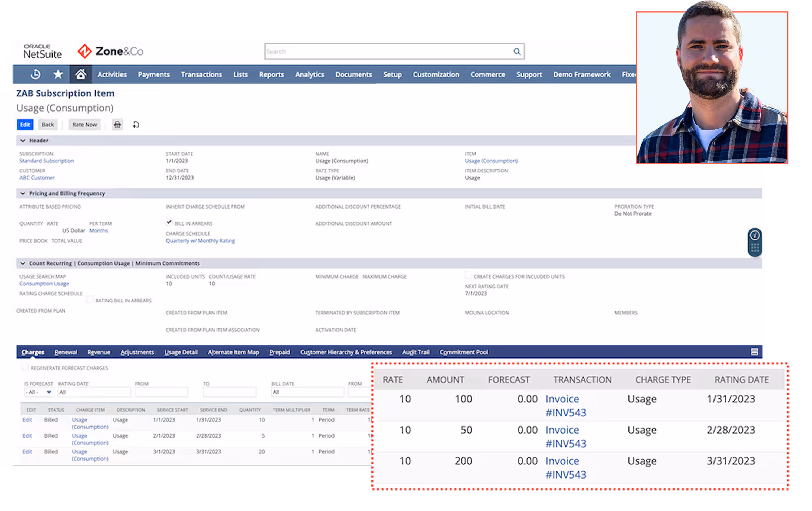Viewport: 812px width, 511px height.
Task: Click the print icon on subscription item
Action: pyautogui.click(x=117, y=125)
